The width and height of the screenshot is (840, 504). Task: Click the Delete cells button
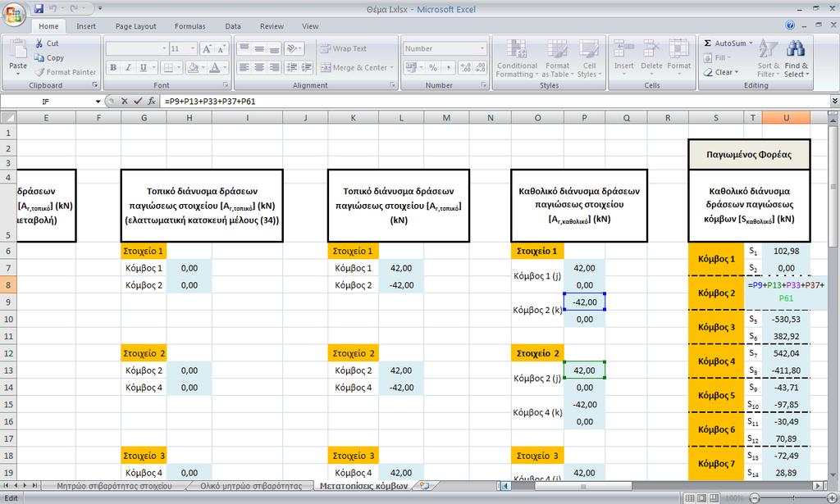click(651, 58)
